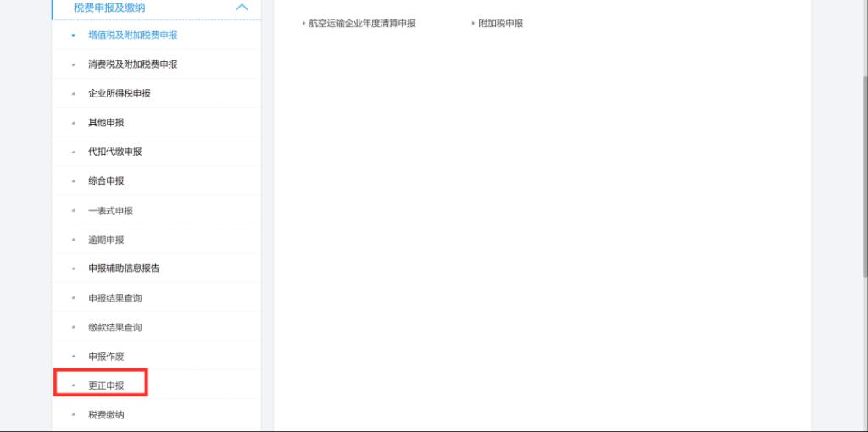Choose 综合申报 from the sidebar
The height and width of the screenshot is (432, 868).
click(106, 181)
